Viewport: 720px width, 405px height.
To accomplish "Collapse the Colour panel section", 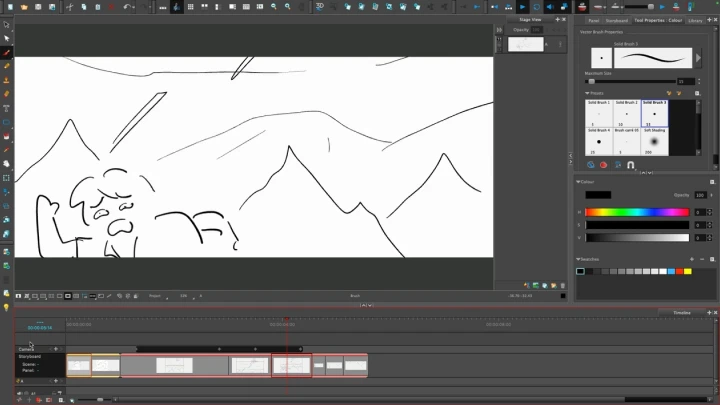I will pyautogui.click(x=578, y=182).
